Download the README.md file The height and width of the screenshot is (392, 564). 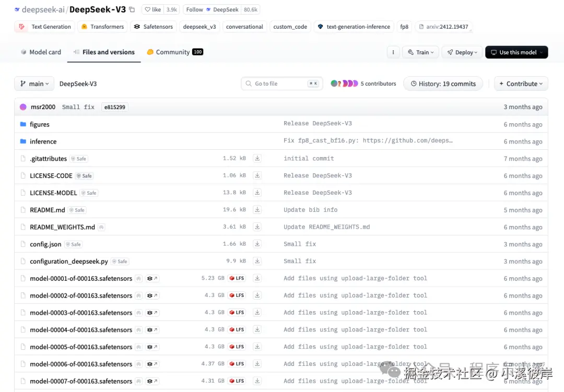[257, 210]
